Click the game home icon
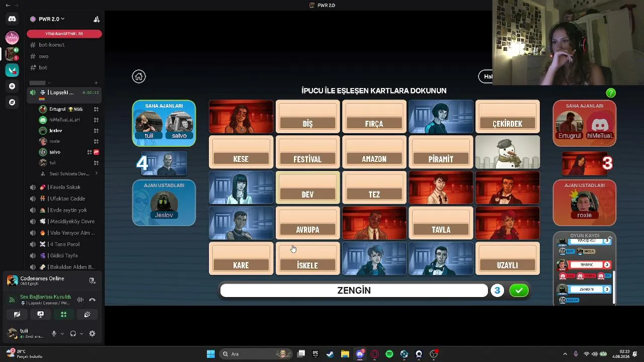This screenshot has height=362, width=644. coord(139,76)
